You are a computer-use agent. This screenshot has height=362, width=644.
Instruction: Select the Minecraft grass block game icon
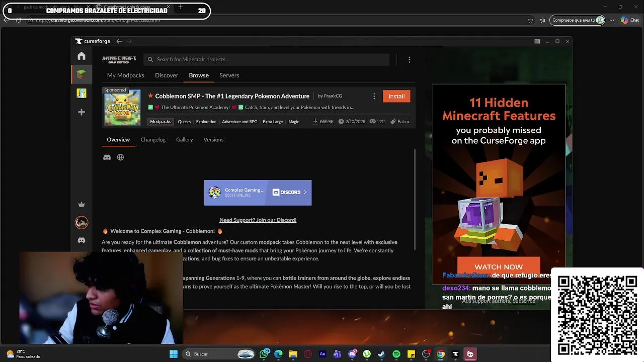coord(82,74)
